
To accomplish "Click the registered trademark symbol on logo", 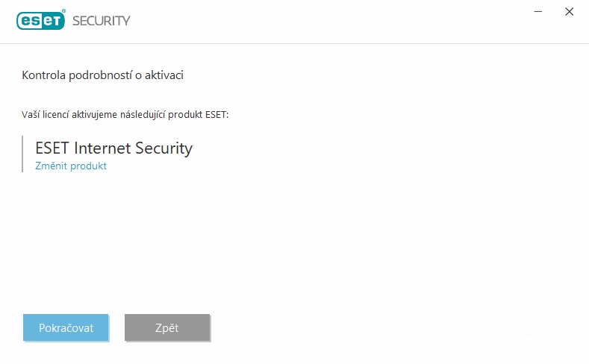I will click(x=63, y=11).
